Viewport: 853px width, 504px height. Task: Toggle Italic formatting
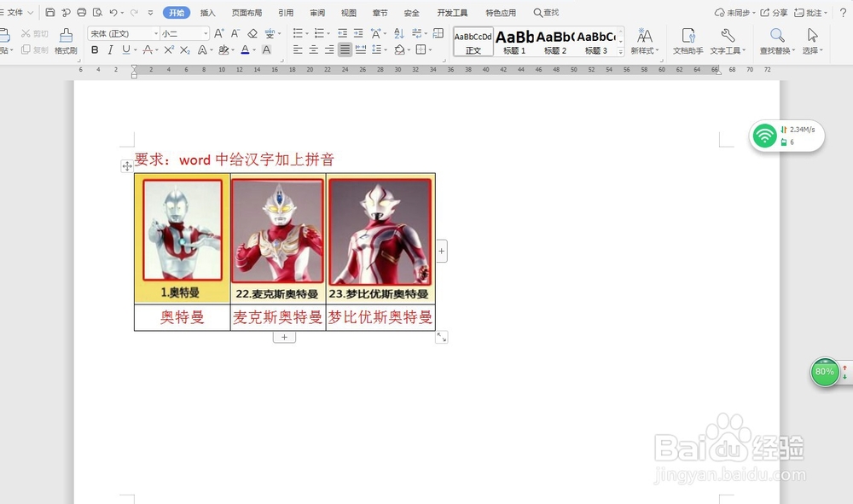[110, 50]
